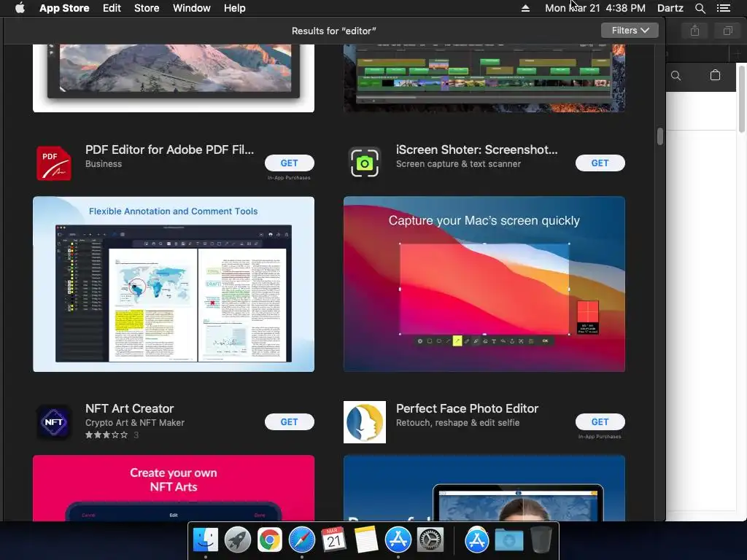This screenshot has height=560, width=747.
Task: Open System Preferences from the Dock
Action: 430,540
